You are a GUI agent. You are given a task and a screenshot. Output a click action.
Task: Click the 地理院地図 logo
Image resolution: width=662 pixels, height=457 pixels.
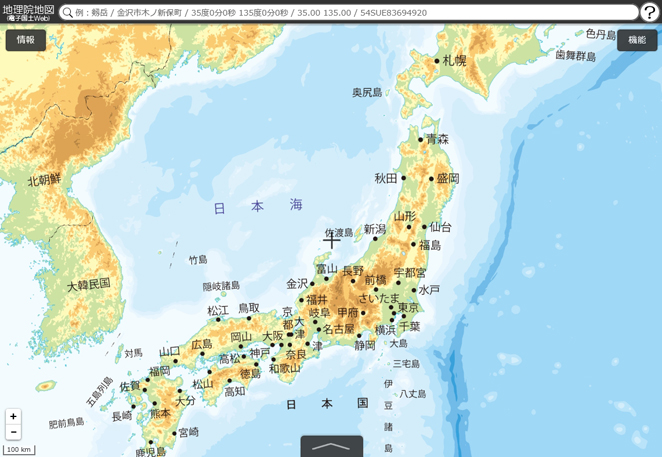28,12
